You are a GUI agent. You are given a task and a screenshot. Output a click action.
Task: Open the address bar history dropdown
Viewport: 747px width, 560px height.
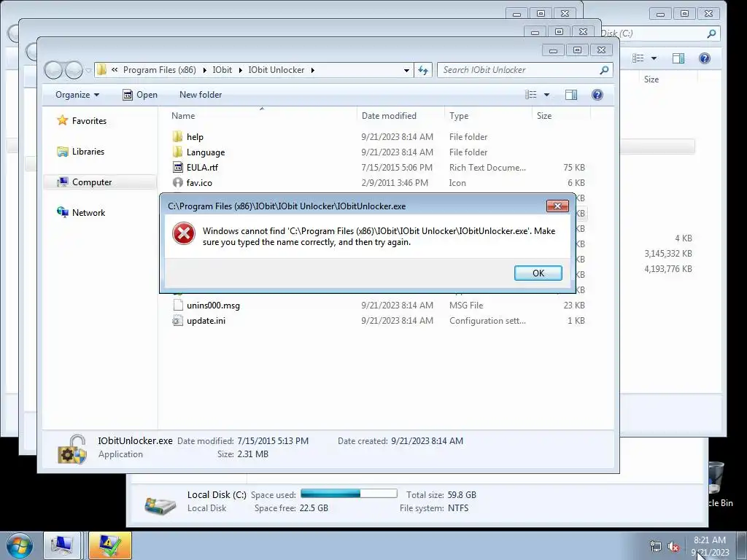tap(406, 70)
